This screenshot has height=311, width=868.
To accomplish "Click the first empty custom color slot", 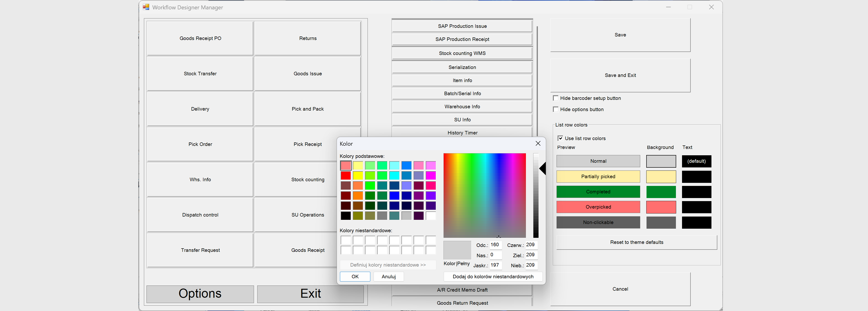I will point(346,240).
